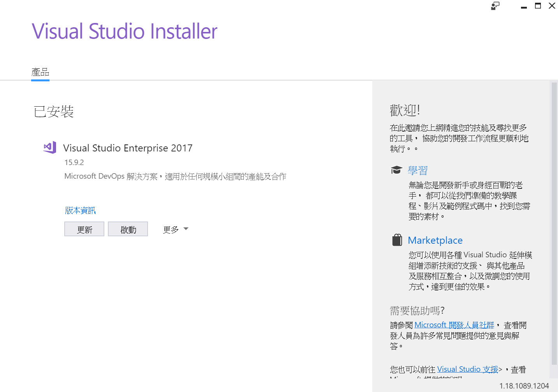Click the 歡迎! welcome heading
This screenshot has width=558, height=392.
[x=405, y=110]
